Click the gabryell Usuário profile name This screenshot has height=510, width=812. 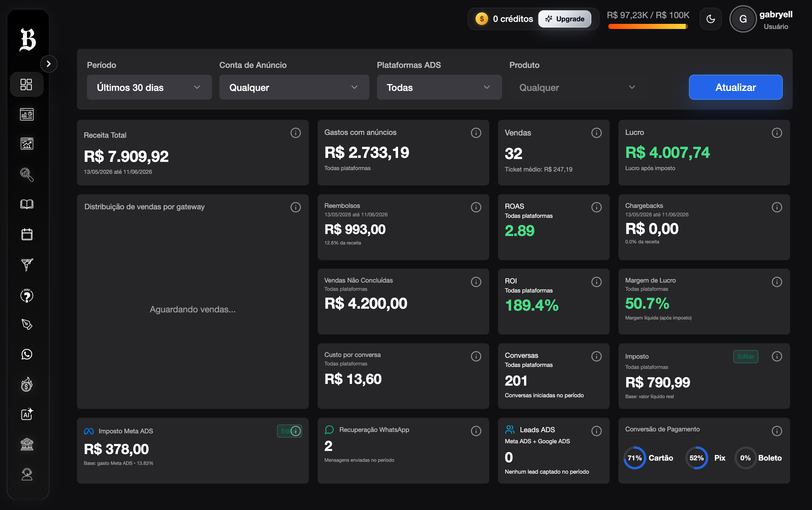pyautogui.click(x=776, y=20)
